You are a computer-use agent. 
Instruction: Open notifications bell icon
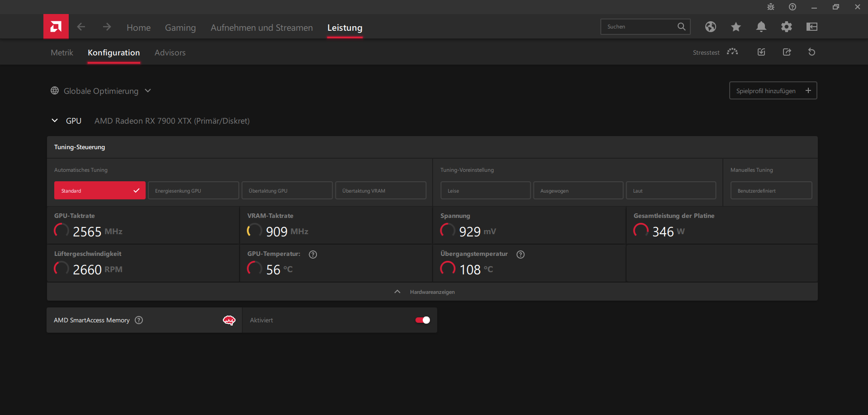[761, 27]
